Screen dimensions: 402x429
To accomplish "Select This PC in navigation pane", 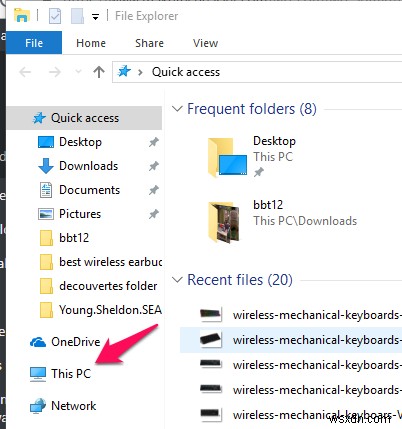I will 71,374.
